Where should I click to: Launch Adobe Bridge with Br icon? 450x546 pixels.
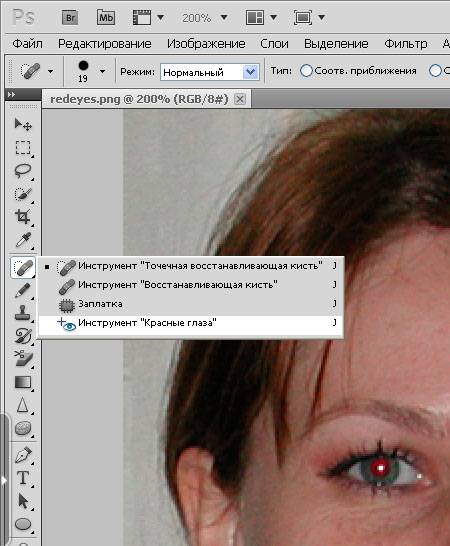(x=70, y=17)
